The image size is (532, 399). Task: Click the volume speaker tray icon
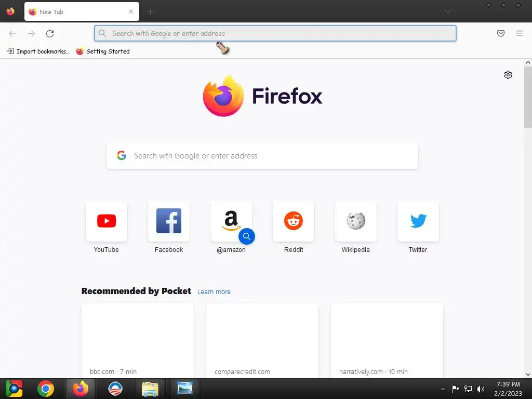(x=481, y=389)
